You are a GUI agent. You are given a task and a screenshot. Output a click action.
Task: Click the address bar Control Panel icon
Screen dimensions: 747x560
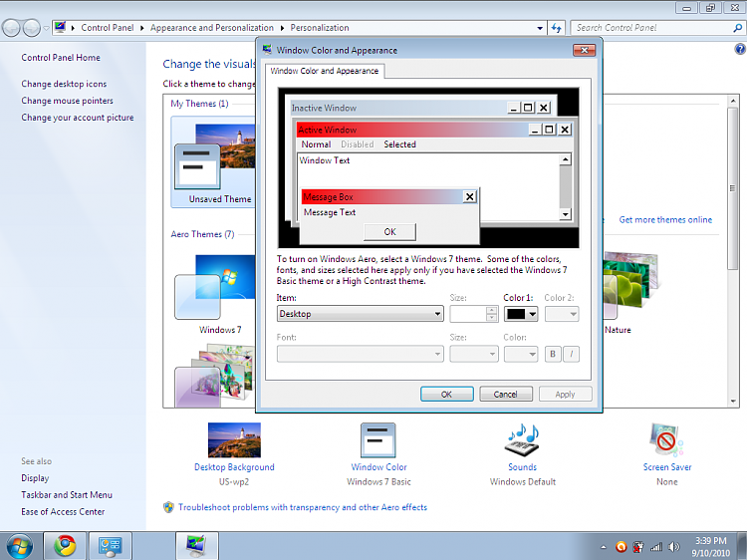click(x=60, y=28)
